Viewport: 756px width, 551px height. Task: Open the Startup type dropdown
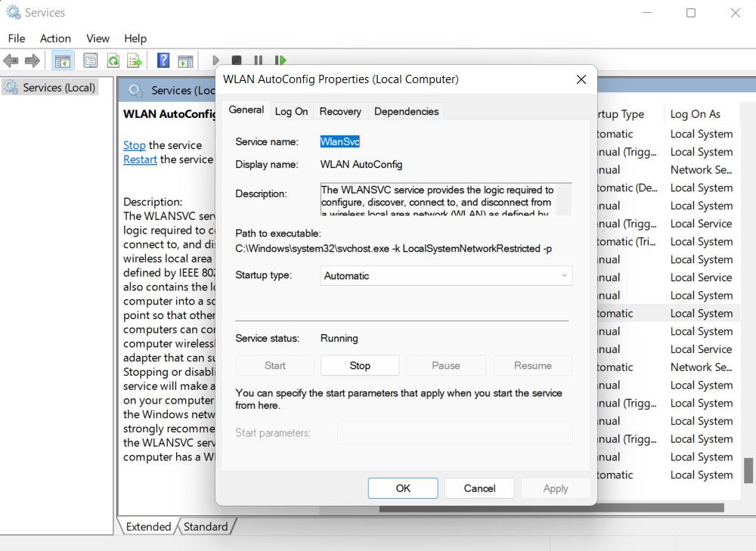[x=446, y=276]
